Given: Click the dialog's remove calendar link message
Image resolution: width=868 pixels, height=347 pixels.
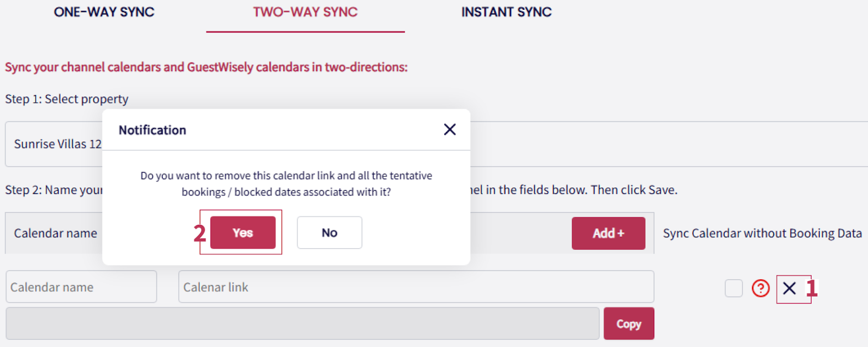Looking at the screenshot, I should click(286, 184).
